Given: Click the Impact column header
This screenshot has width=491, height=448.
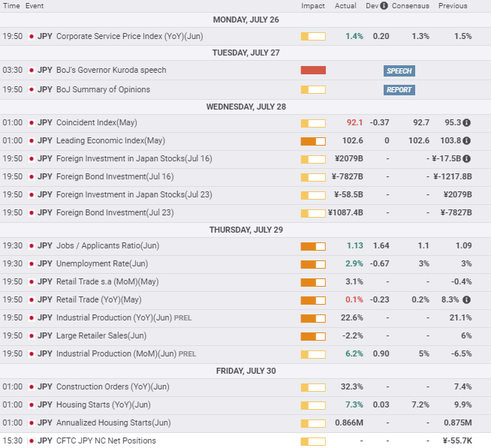Looking at the screenshot, I should click(313, 6).
